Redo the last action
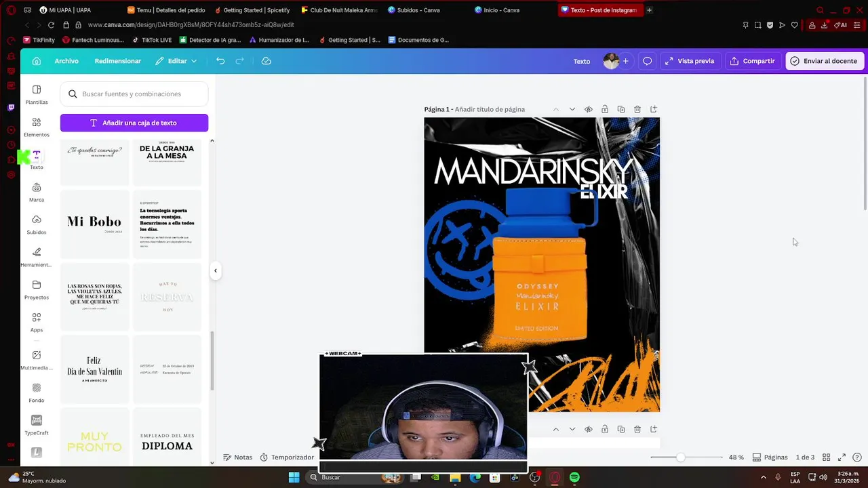Image resolution: width=868 pixels, height=488 pixels. (x=239, y=61)
